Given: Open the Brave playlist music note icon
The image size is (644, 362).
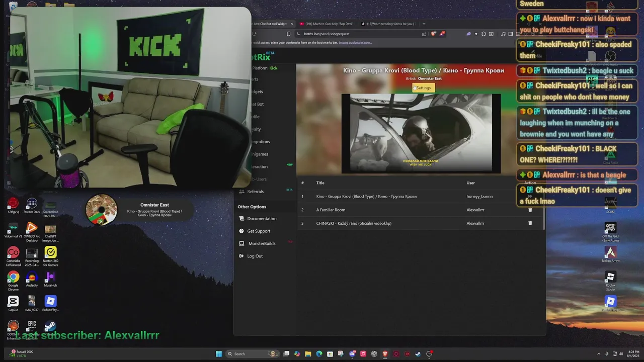Looking at the screenshot, I should [x=503, y=34].
